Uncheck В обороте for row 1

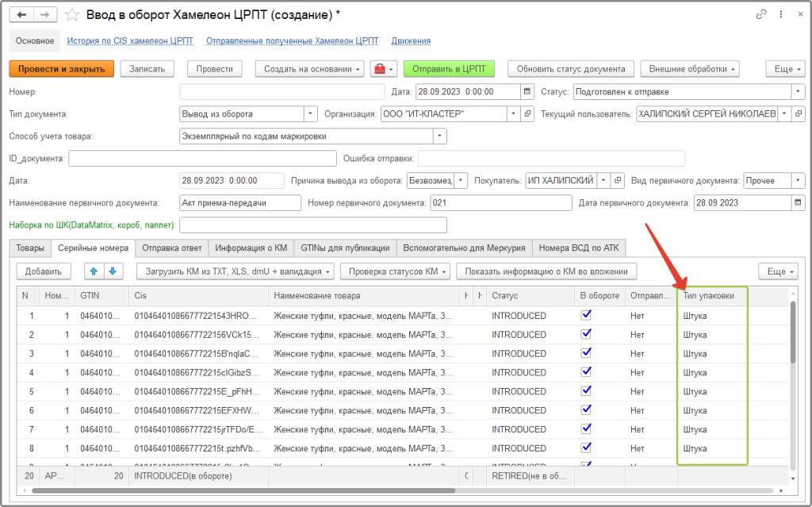(586, 315)
